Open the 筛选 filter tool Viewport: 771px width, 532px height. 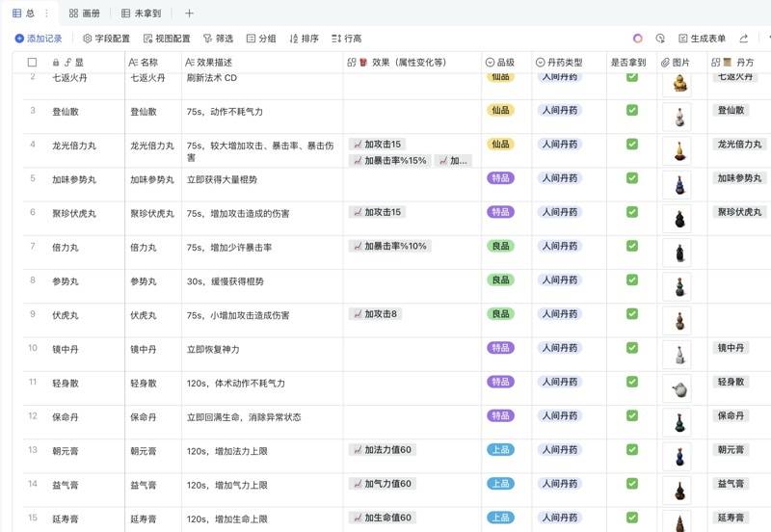(218, 39)
